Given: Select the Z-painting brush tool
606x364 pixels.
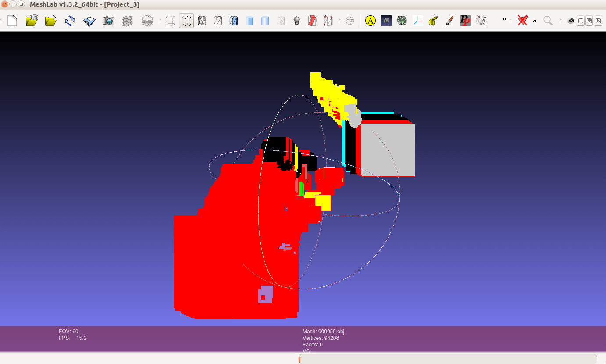Looking at the screenshot, I should (449, 21).
